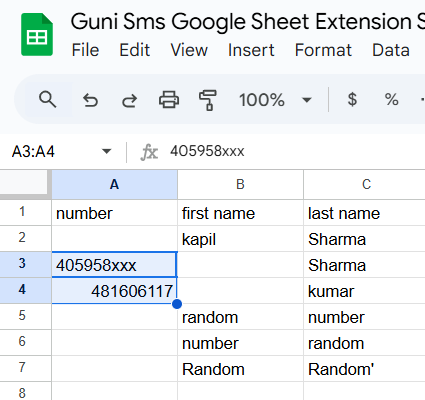The height and width of the screenshot is (400, 425).
Task: Select column B header
Action: pos(240,184)
